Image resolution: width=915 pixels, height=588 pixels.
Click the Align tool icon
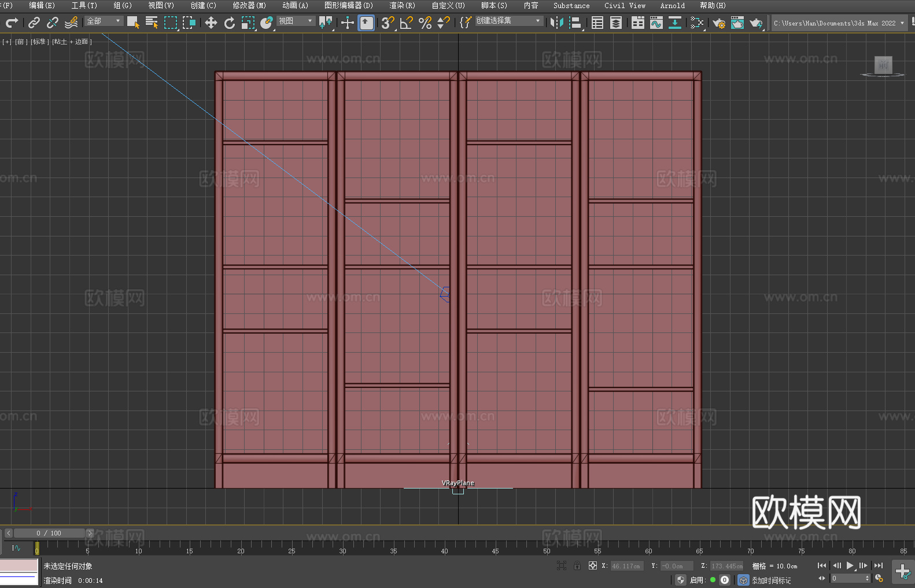[575, 23]
